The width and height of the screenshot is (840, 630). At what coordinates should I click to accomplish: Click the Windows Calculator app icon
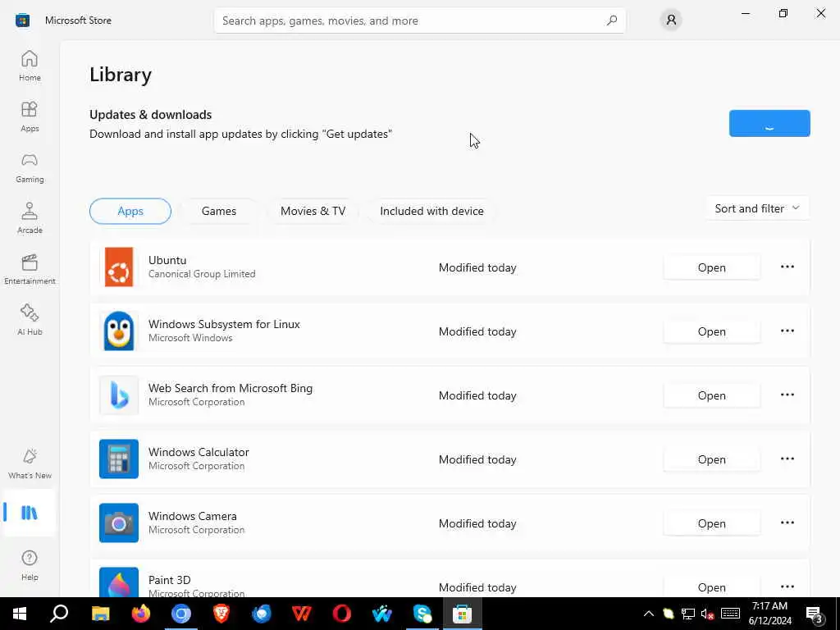pos(119,459)
